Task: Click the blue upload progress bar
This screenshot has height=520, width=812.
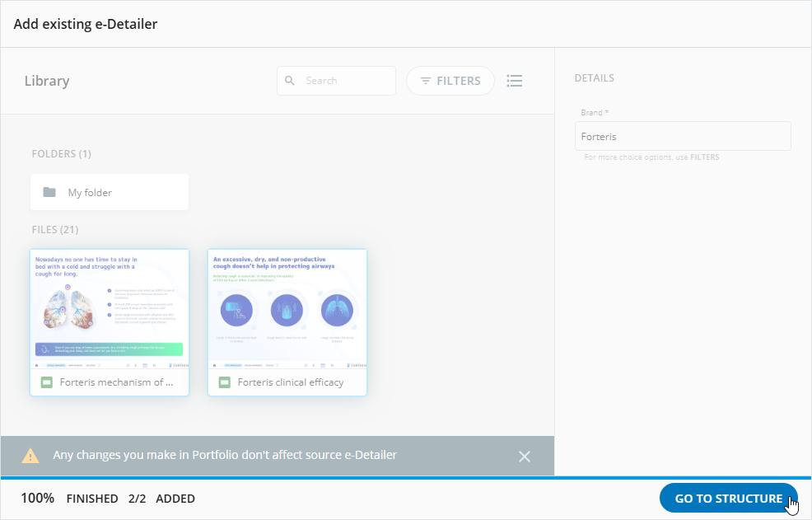Action: point(405,477)
